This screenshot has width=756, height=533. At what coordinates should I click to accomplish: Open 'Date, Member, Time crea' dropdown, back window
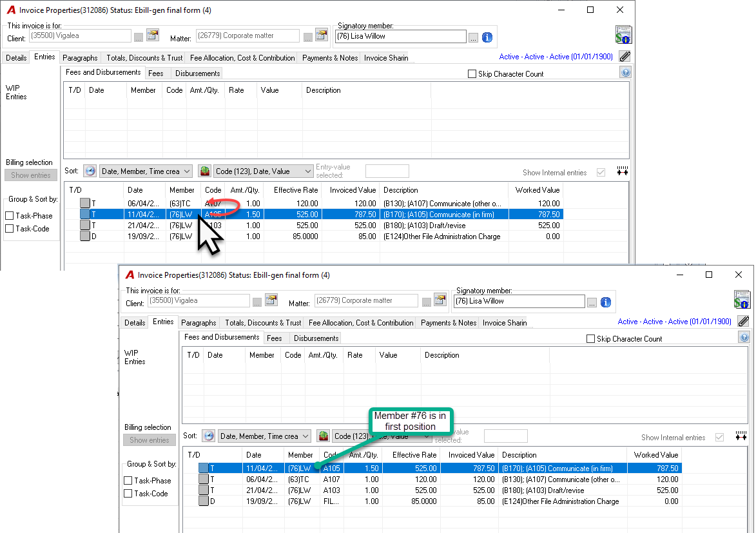[146, 171]
